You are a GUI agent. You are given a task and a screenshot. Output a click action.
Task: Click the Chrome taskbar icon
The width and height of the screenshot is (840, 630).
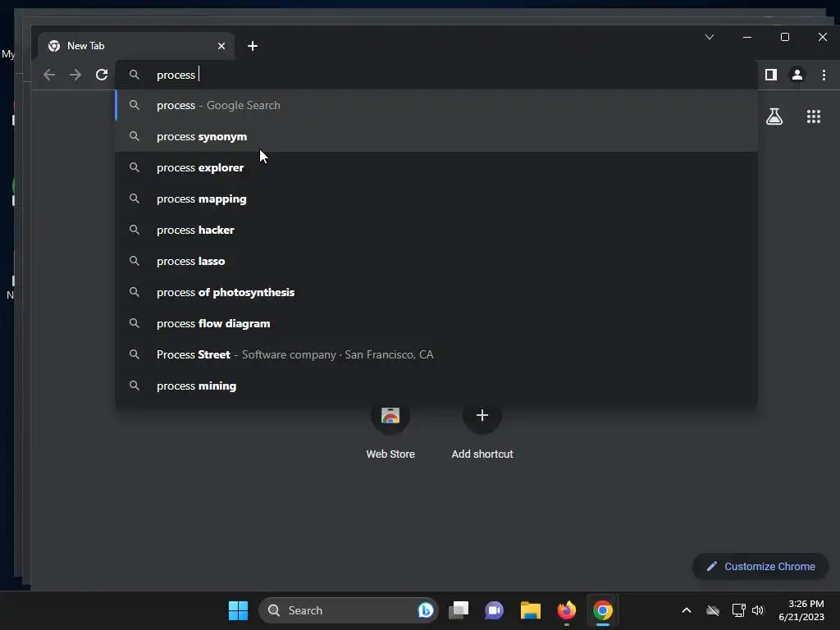point(603,610)
